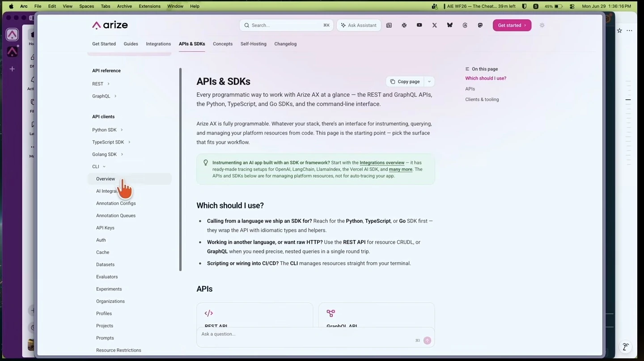Jump to APIs in On this page list
644x361 pixels.
coord(470,89)
